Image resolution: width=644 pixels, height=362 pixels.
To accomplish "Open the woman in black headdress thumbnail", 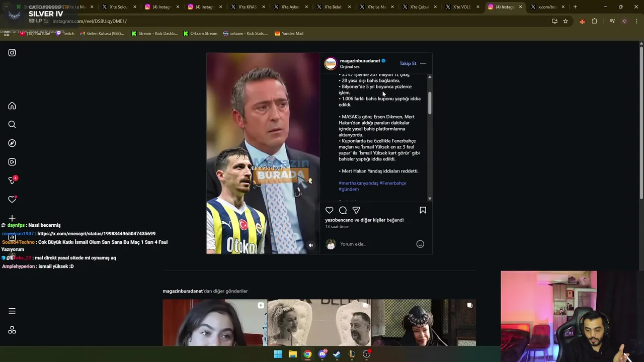I will pos(424,323).
